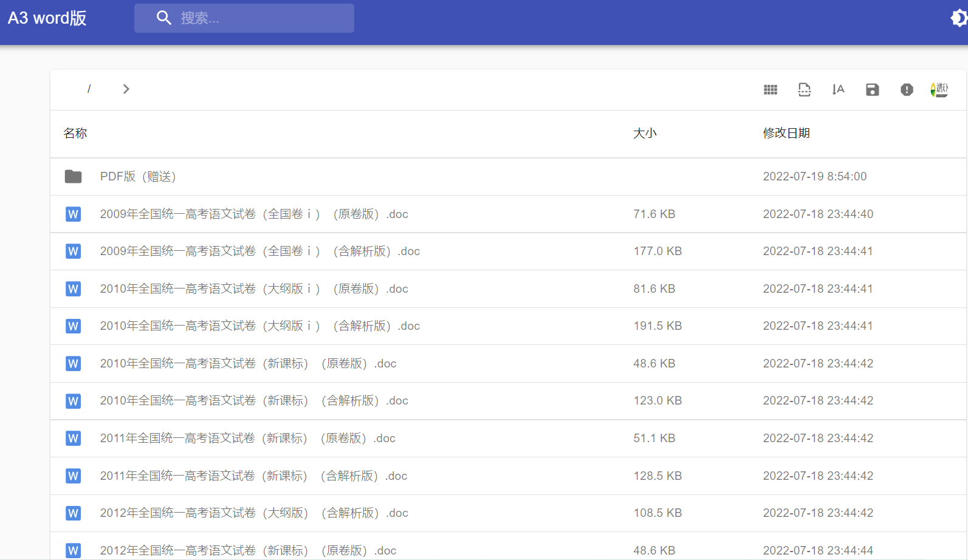
Task: Sort by the 修改日期 column header
Action: 786,134
